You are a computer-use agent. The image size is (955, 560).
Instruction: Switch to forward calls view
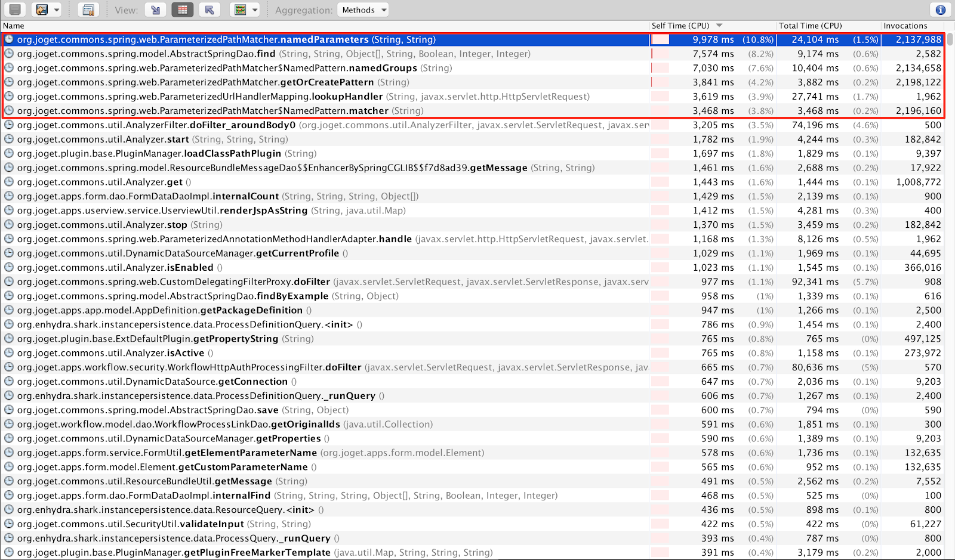156,10
